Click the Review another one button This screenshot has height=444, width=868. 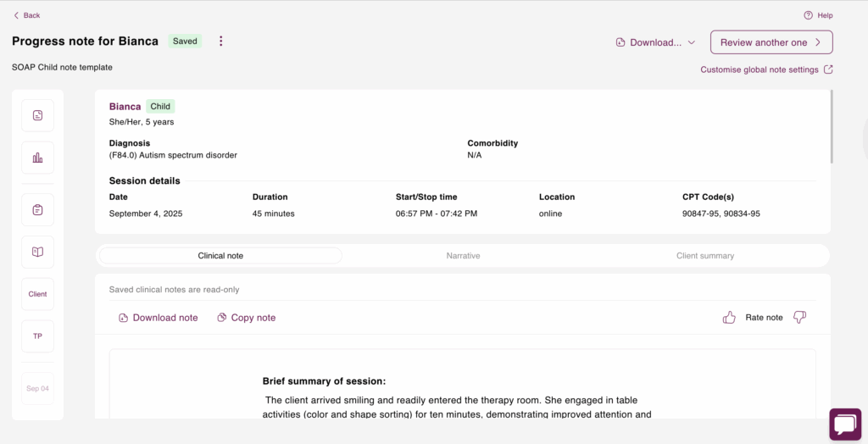(771, 42)
